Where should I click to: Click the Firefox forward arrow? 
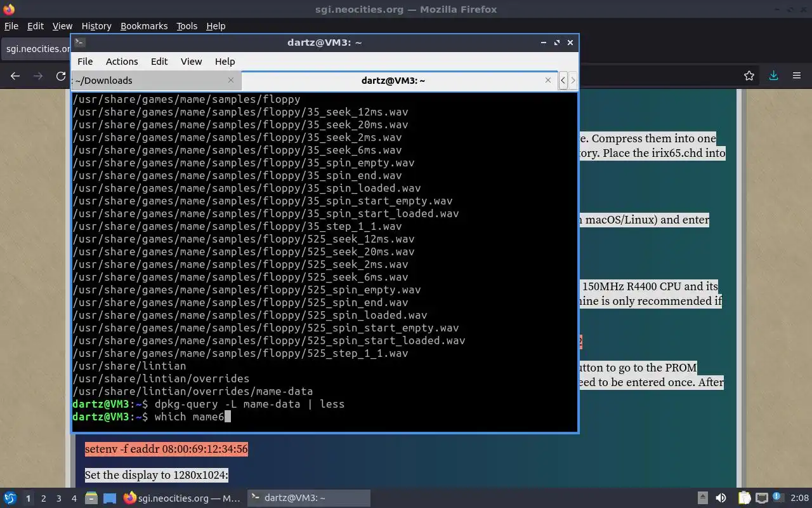tap(38, 76)
